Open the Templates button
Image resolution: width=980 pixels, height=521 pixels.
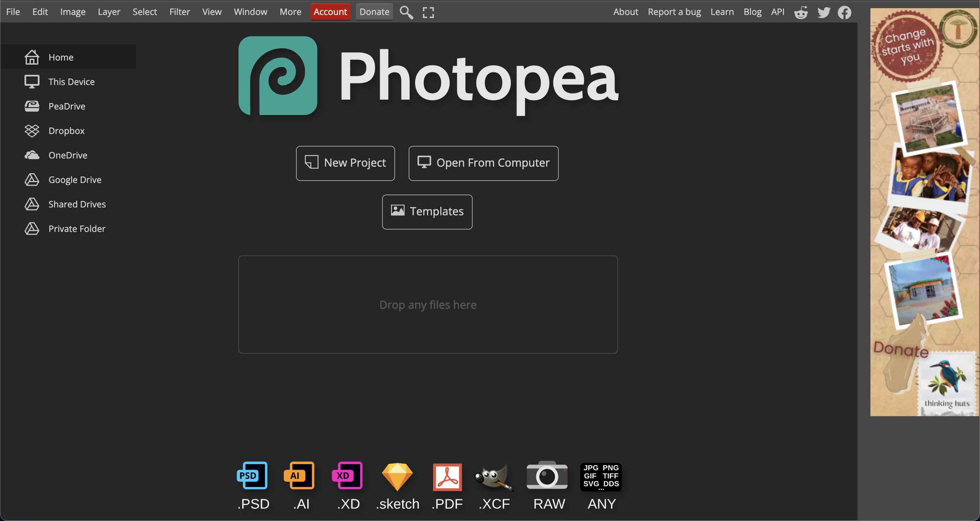click(x=427, y=212)
